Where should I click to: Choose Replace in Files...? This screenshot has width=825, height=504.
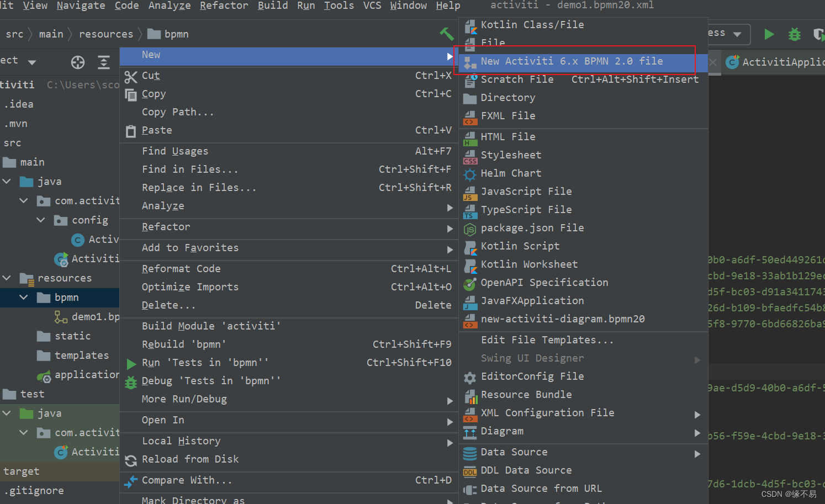[x=288, y=188]
